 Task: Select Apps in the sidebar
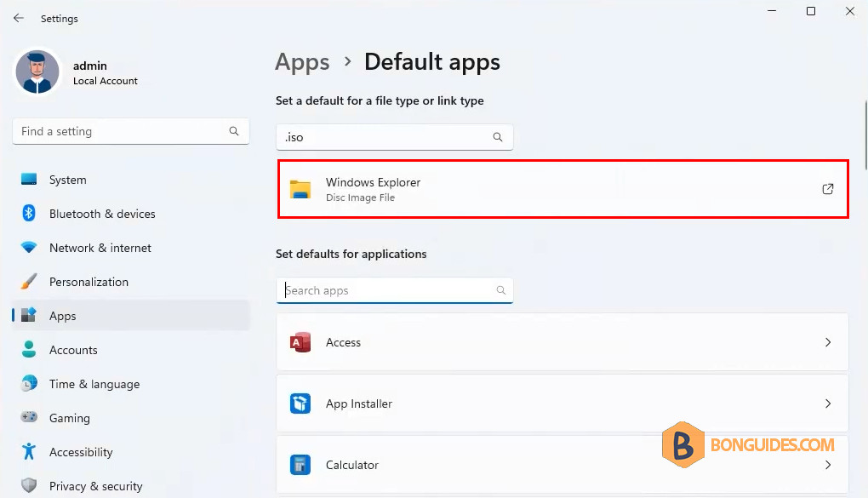(131, 316)
